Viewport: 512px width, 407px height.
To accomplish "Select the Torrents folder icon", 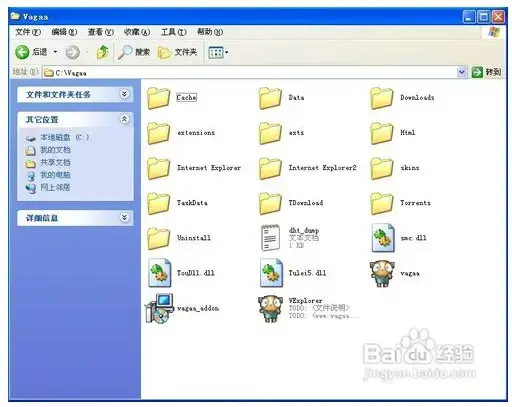I will 382,203.
